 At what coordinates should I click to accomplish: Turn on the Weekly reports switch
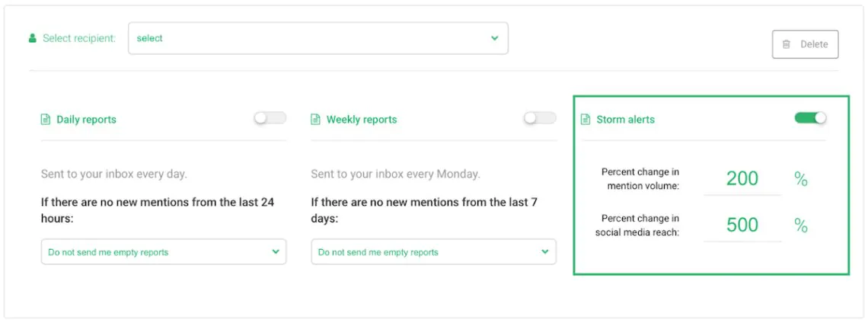(x=541, y=118)
